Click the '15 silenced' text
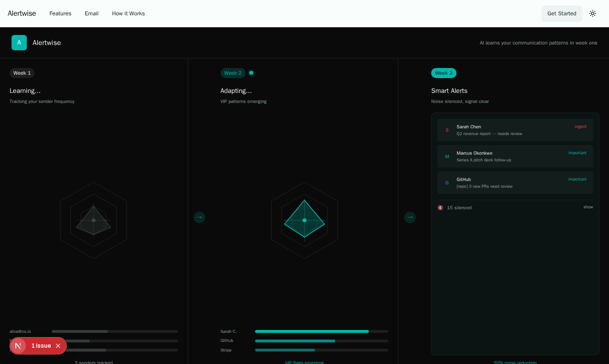 coord(459,207)
